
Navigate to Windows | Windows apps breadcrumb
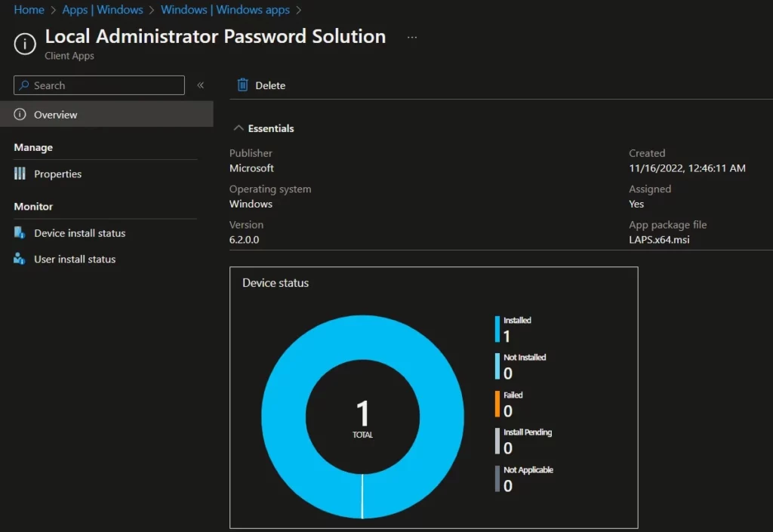(x=225, y=9)
